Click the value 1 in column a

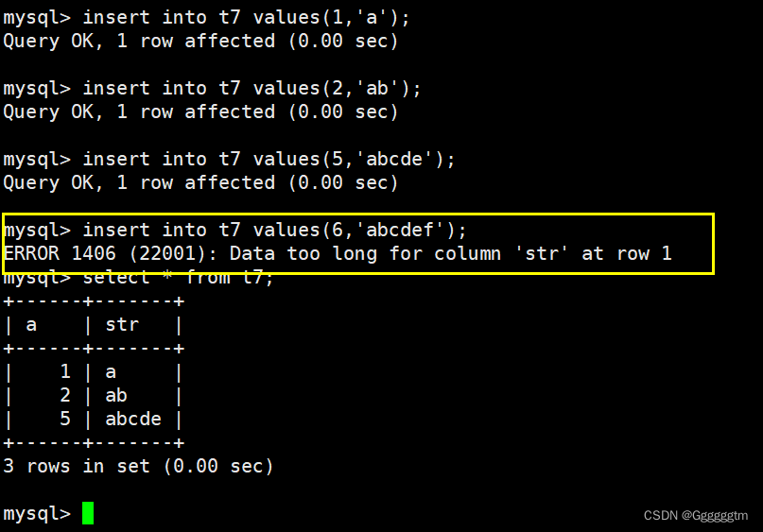[65, 372]
